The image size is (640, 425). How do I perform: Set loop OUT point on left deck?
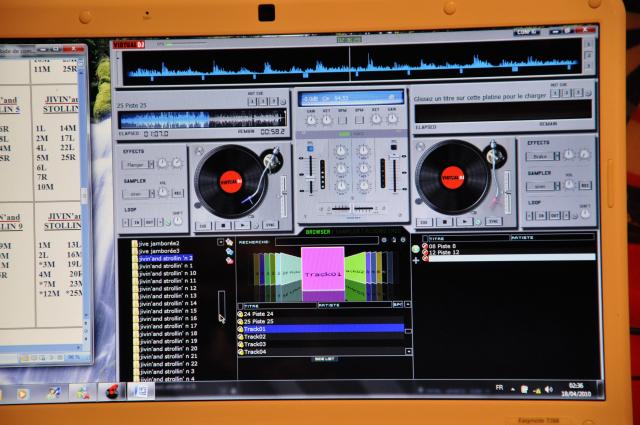149,223
